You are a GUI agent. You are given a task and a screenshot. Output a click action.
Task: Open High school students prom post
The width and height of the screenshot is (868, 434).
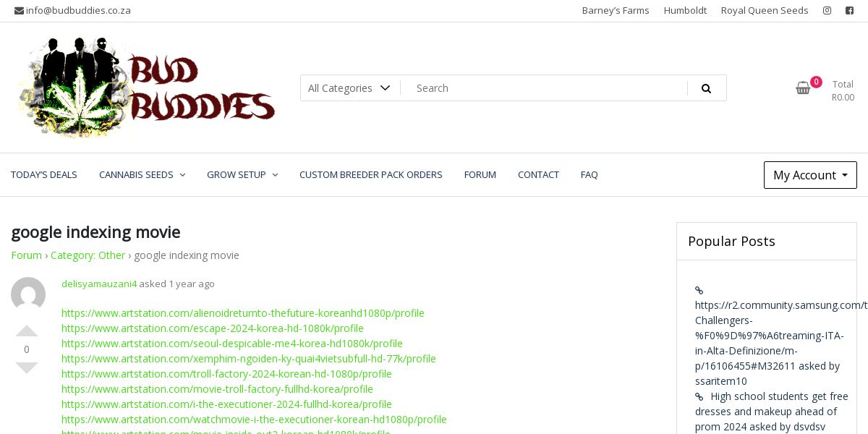point(771,411)
